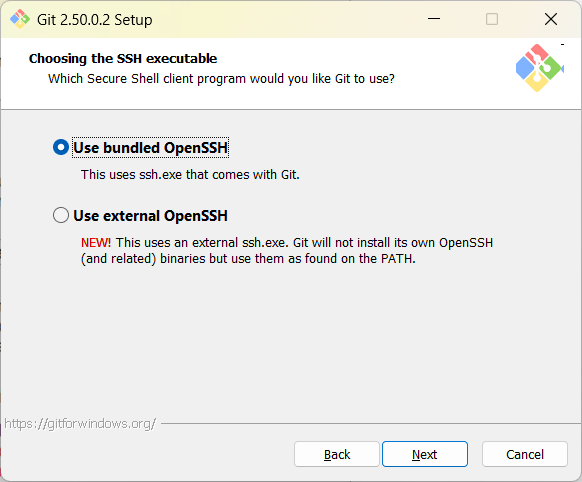Viewport: 582px width, 482px height.
Task: Close the Git Setup installer window
Action: [x=551, y=19]
